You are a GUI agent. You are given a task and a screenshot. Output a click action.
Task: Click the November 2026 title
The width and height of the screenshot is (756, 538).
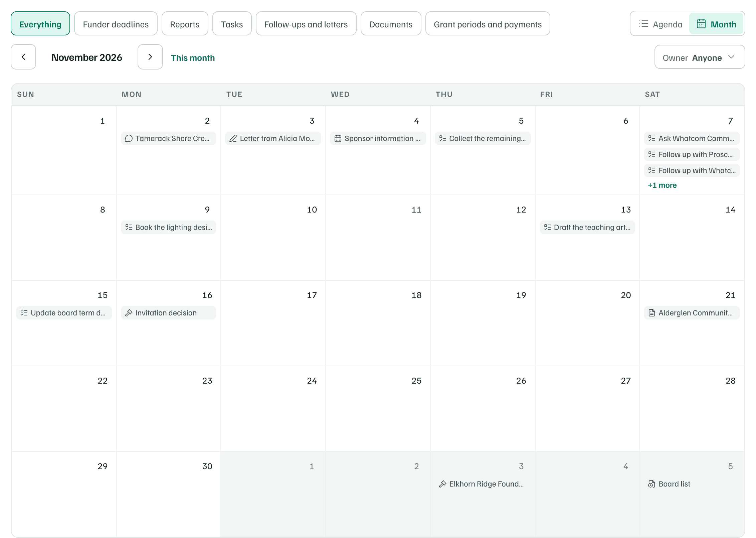click(87, 57)
